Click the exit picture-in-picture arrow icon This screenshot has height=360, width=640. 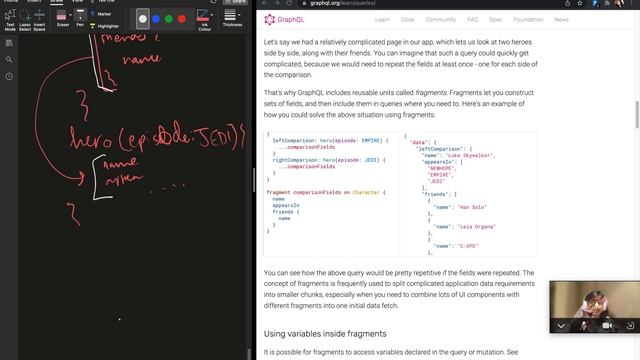click(x=630, y=325)
